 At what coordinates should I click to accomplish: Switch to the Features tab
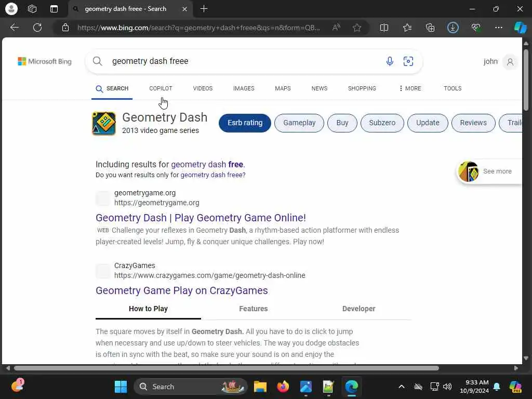(254, 309)
